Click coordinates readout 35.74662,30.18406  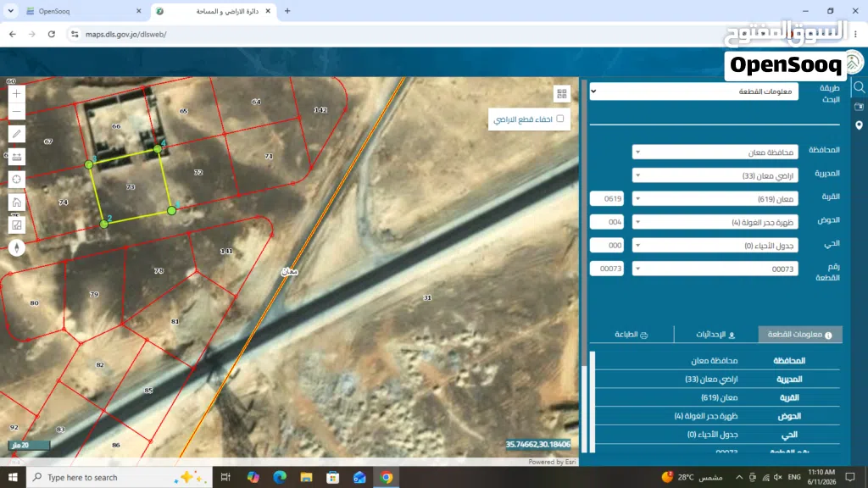(537, 444)
